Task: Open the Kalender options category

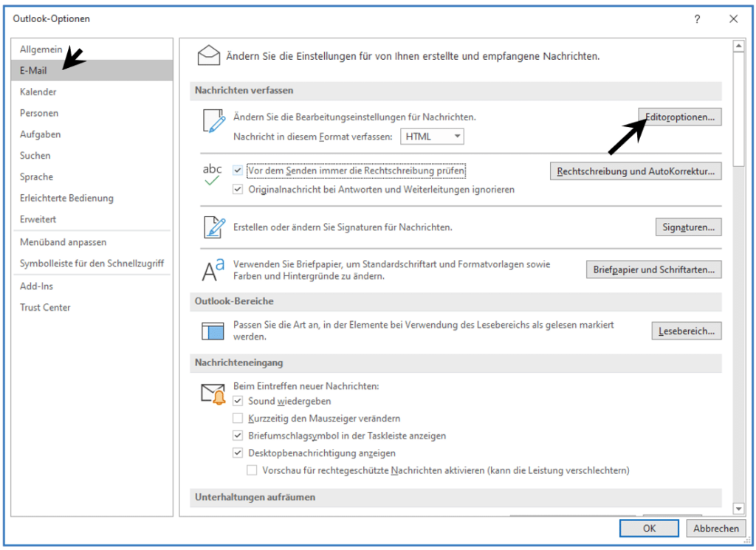Action: (x=38, y=92)
